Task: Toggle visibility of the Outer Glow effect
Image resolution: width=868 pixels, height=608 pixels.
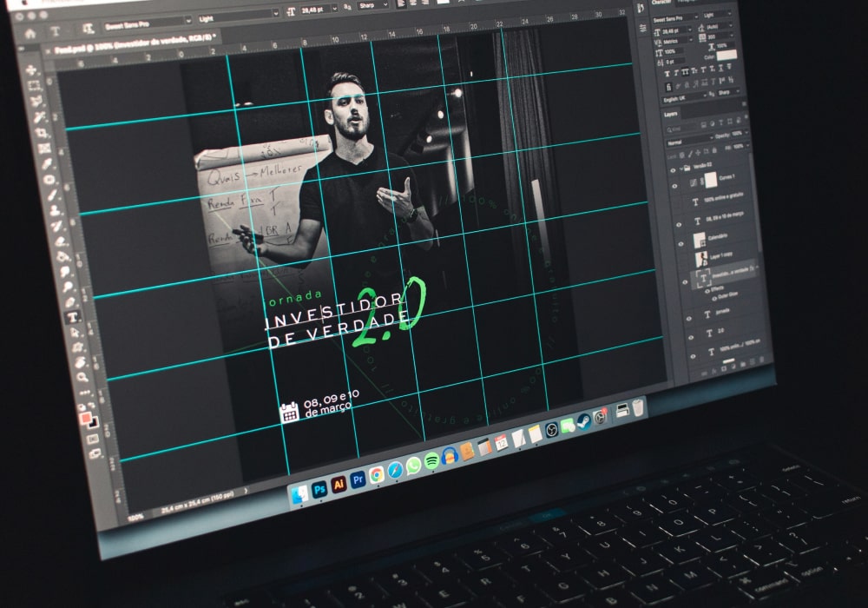Action: click(714, 299)
